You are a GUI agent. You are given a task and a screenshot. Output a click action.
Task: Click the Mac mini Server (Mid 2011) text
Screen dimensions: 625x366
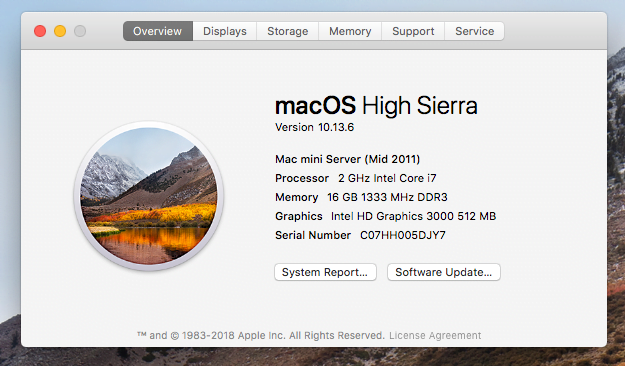348,159
